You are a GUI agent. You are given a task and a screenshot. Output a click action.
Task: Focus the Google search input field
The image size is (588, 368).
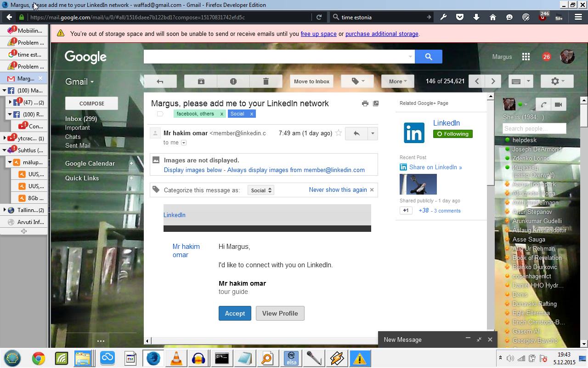click(x=279, y=57)
